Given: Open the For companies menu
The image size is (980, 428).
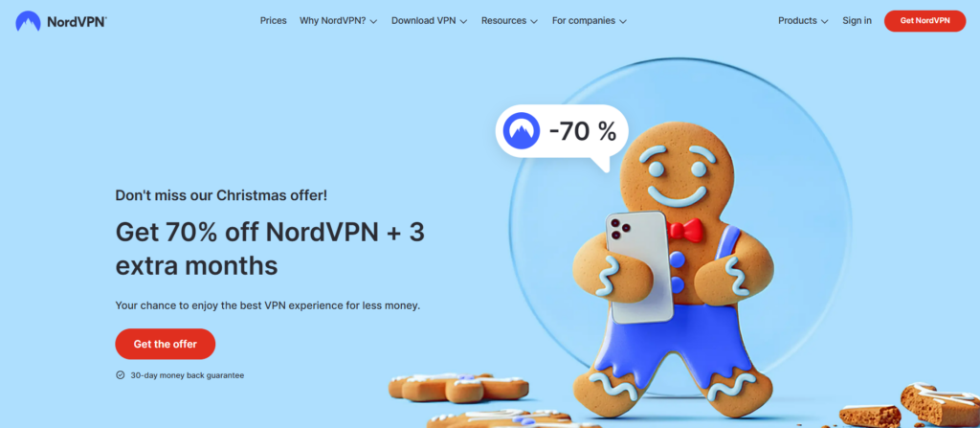Looking at the screenshot, I should tap(590, 21).
